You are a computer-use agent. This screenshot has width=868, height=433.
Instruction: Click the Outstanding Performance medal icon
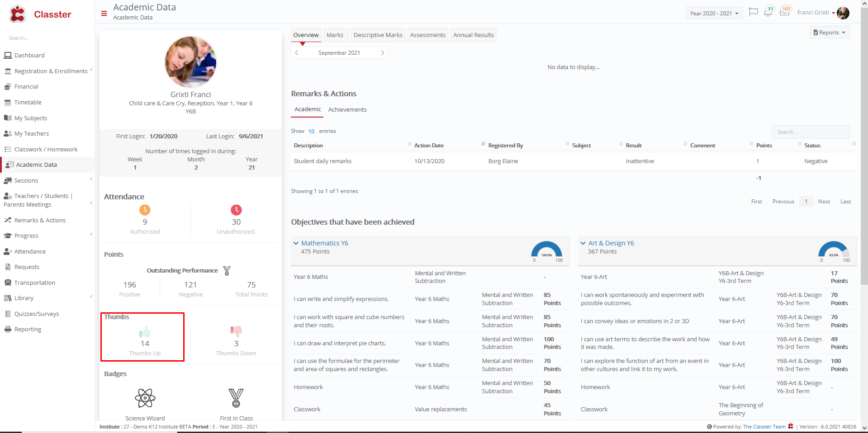pos(227,271)
